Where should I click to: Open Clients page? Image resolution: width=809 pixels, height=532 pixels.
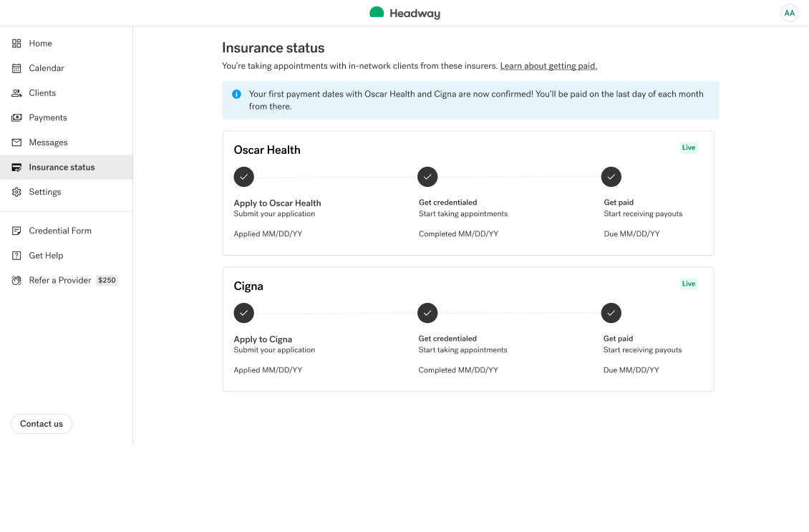tap(66, 93)
